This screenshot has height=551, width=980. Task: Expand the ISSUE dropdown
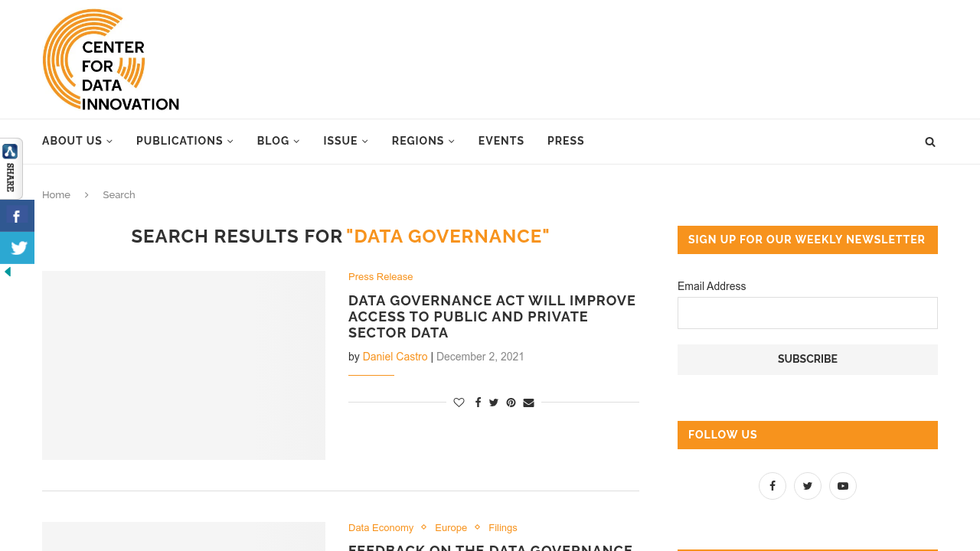pos(345,140)
